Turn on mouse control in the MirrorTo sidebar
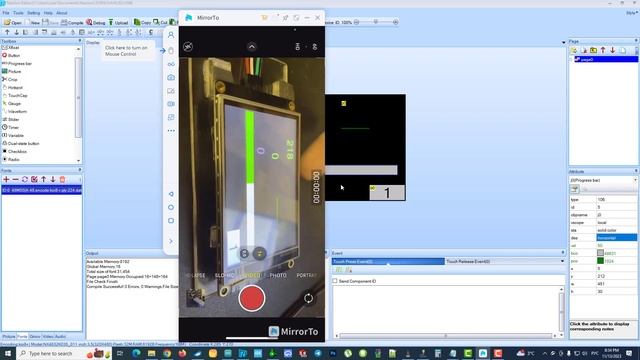Screen dimensions: 640x360 [171, 51]
